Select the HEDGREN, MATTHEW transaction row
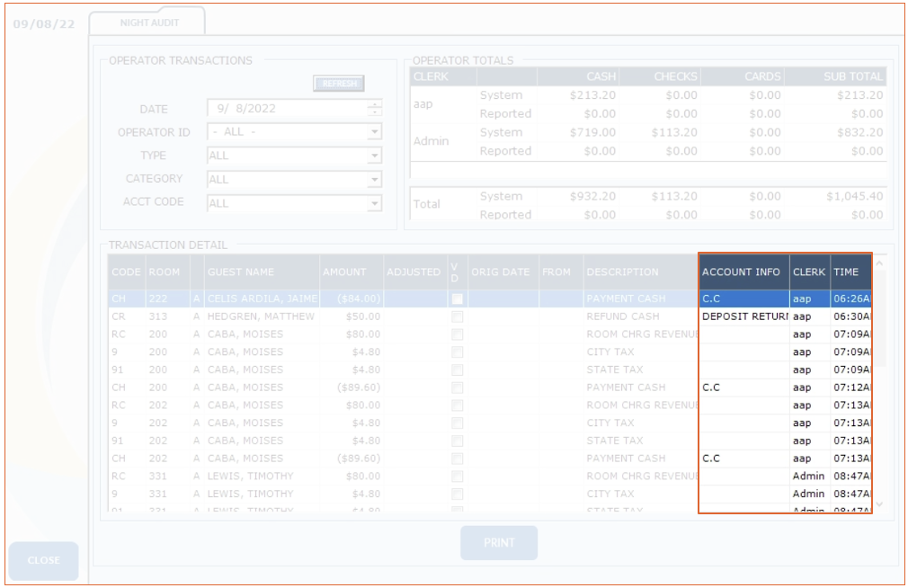 (261, 316)
